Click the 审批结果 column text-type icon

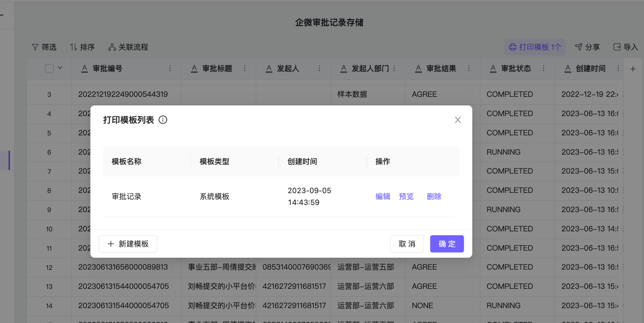pyautogui.click(x=418, y=69)
